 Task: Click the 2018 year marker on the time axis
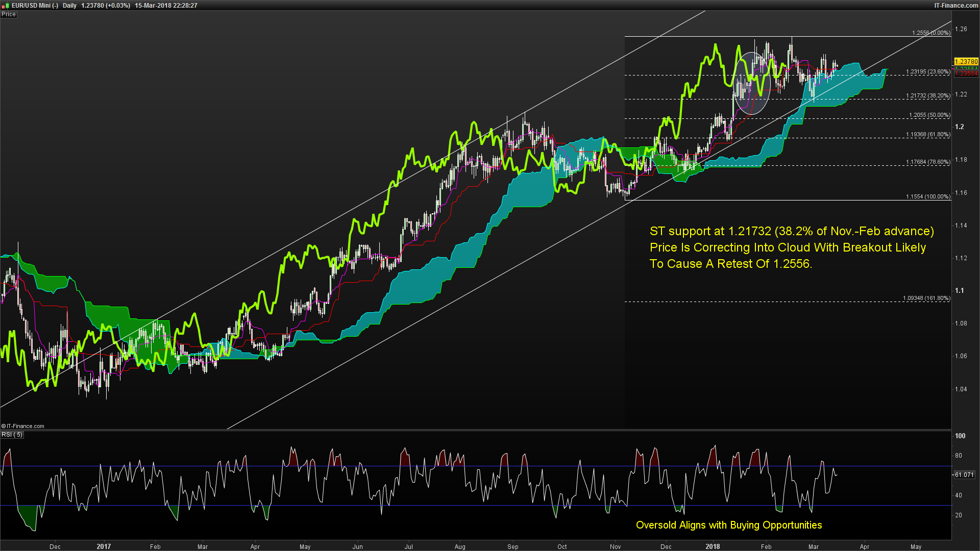coord(713,546)
